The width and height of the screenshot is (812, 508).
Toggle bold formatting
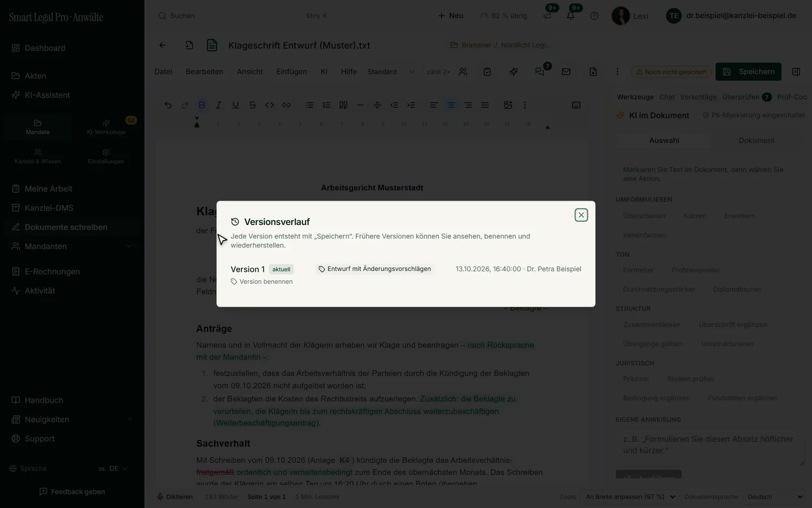pos(202,105)
